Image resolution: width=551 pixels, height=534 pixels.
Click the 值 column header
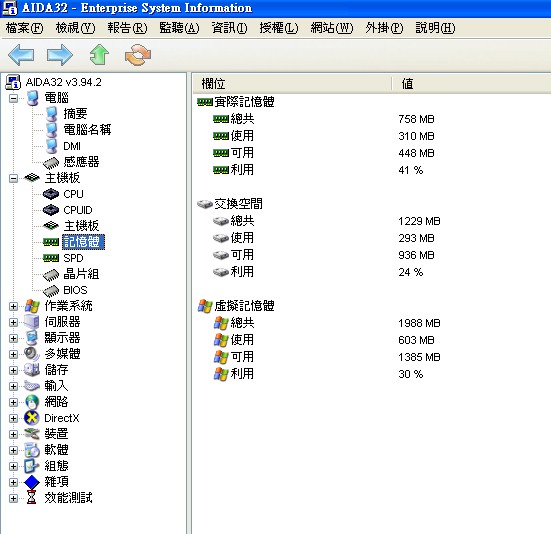(472, 84)
